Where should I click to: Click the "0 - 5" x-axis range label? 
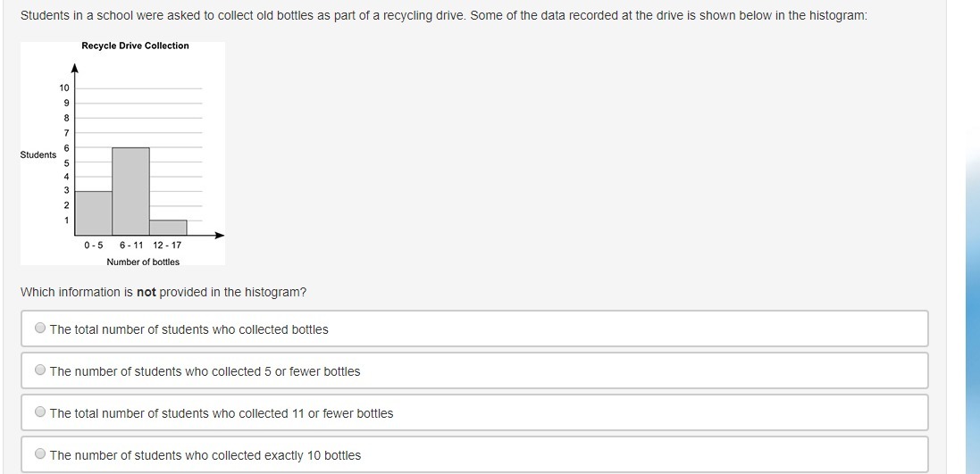point(94,245)
